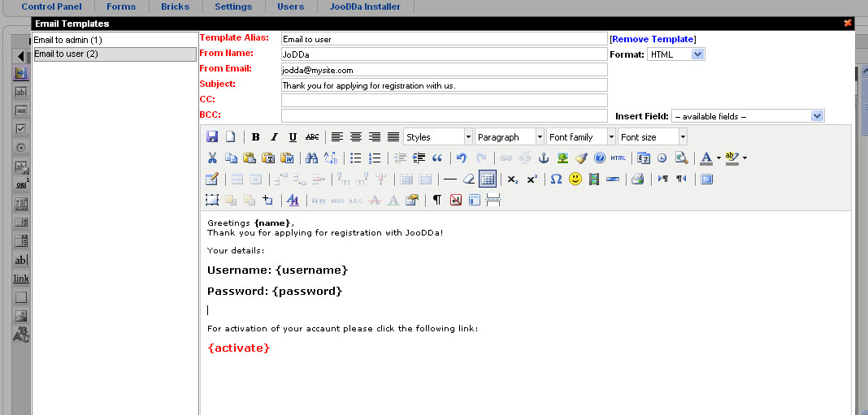Click the CC input field
Viewport: 868px width, 415px height.
click(444, 100)
